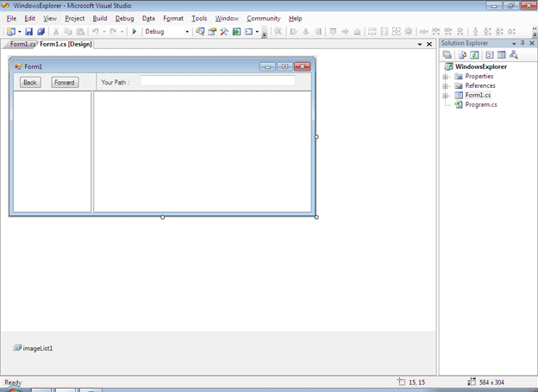Click the Your Path text box
The width and height of the screenshot is (538, 392).
(x=217, y=81)
